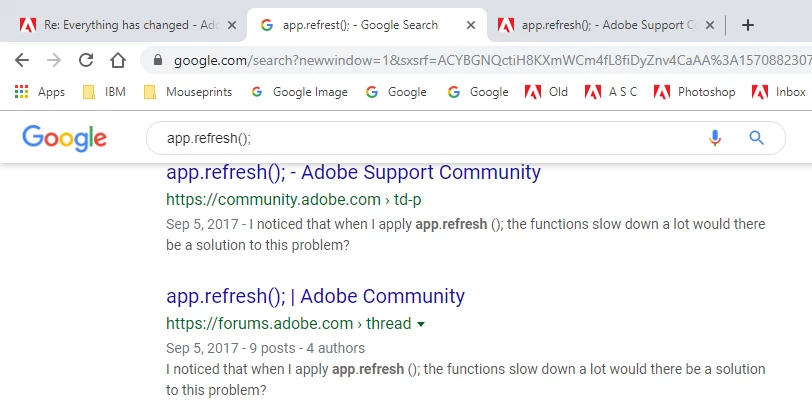Open the Mouseprints bookmarks folder
Screen dimensions: 812x419
188,92
